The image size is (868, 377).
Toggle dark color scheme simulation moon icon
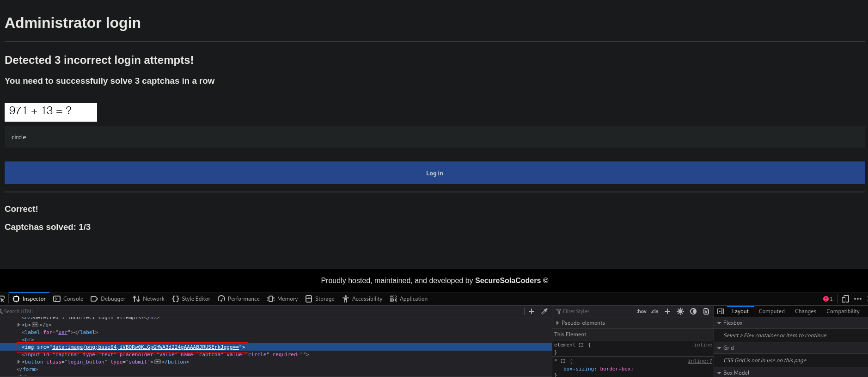693,311
